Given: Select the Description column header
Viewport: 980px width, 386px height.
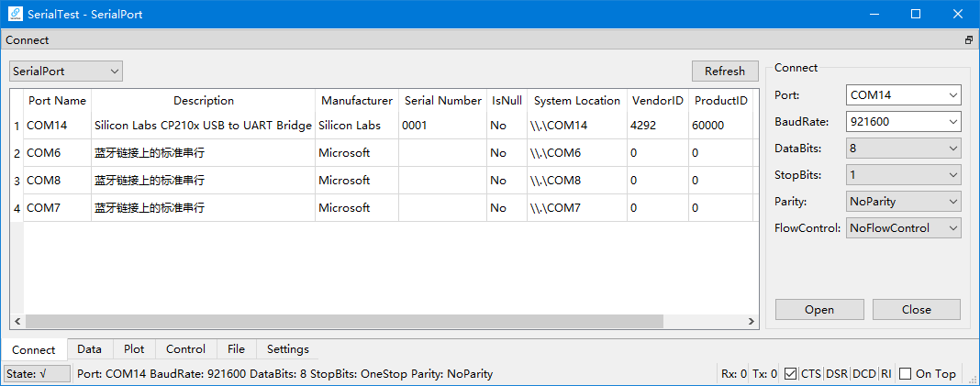Looking at the screenshot, I should coord(204,101).
